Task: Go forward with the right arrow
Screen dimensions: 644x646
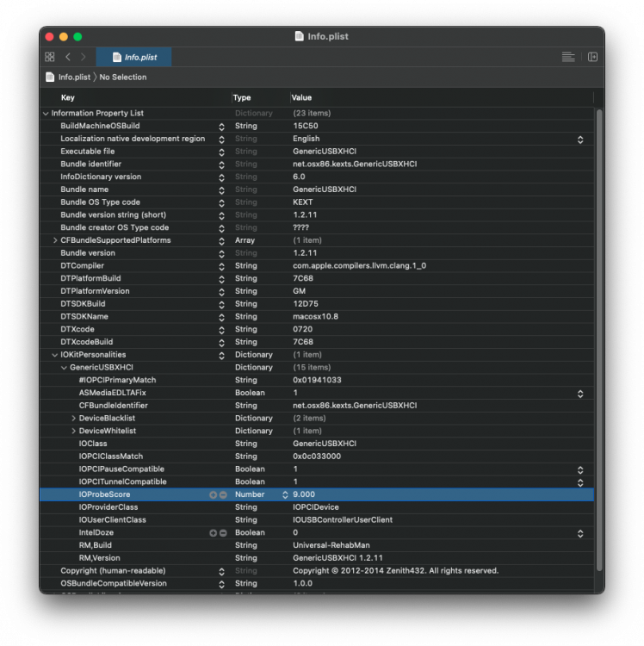Action: point(84,57)
